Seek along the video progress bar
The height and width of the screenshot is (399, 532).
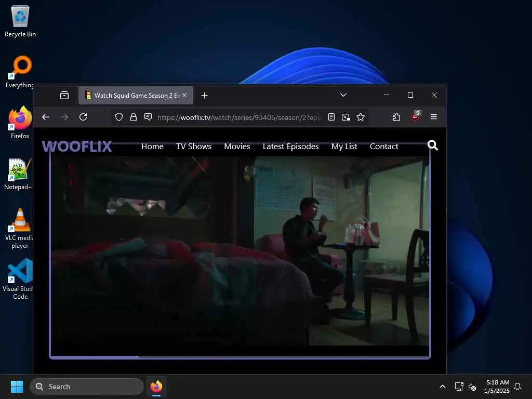pos(240,356)
